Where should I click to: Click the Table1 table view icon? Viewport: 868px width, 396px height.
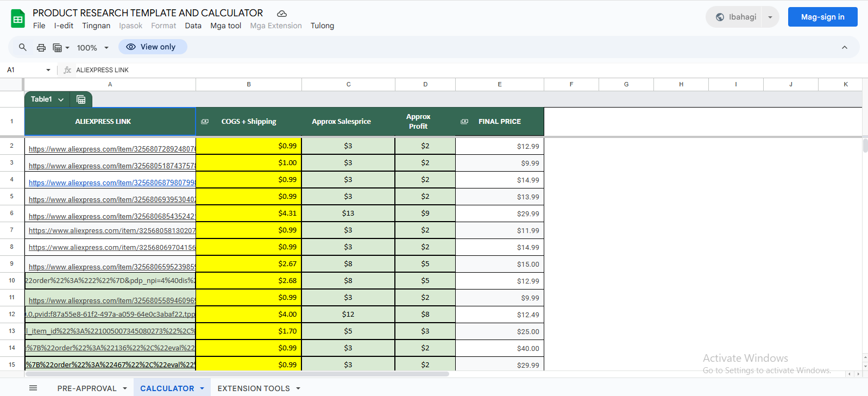coord(81,99)
